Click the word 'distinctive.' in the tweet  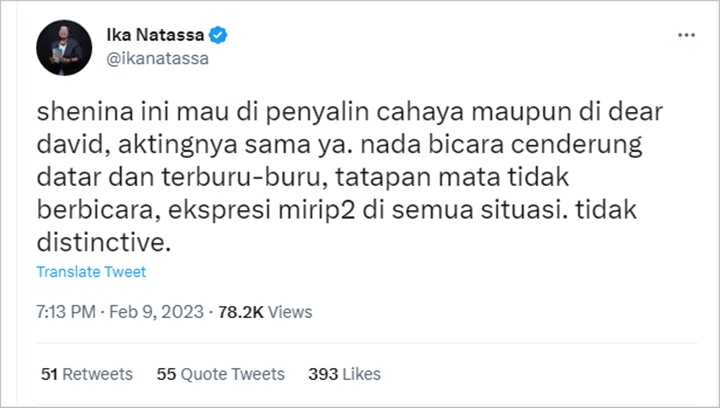click(104, 242)
